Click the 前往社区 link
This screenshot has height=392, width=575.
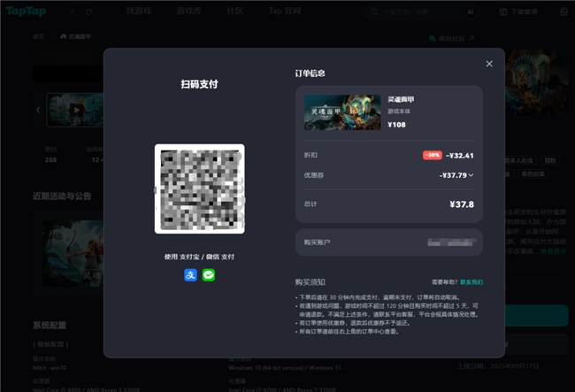[451, 38]
